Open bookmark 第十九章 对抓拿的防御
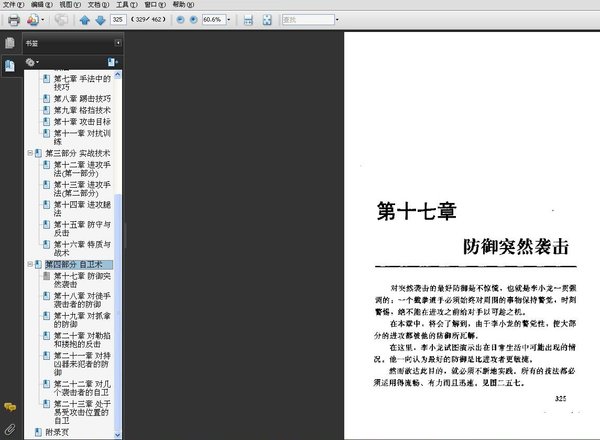The height and width of the screenshot is (440, 600). pyautogui.click(x=82, y=320)
